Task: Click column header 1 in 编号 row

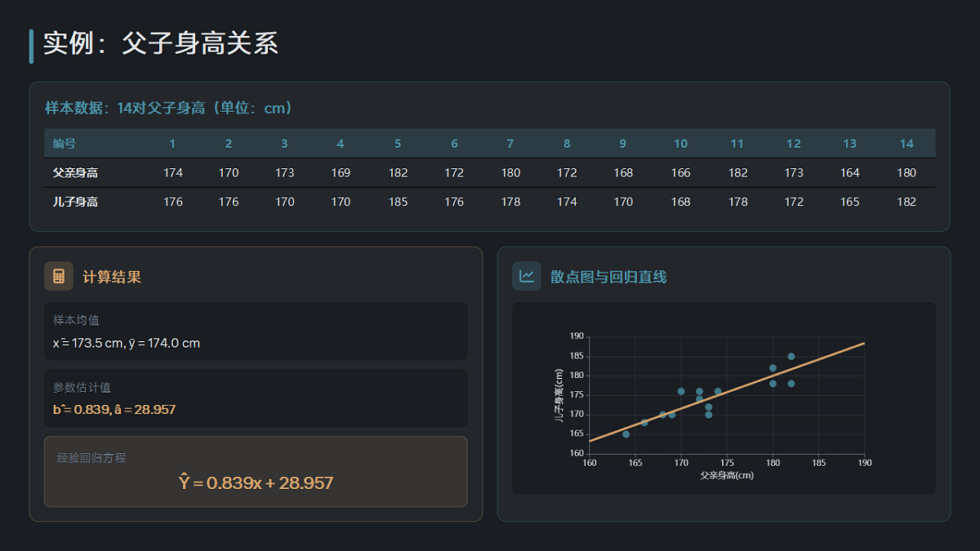Action: click(x=172, y=144)
